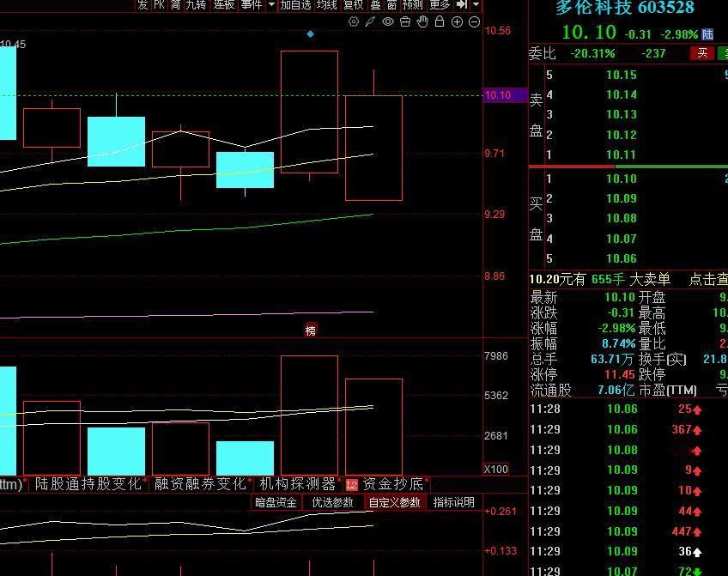Image resolution: width=728 pixels, height=576 pixels.
Task: Click the 委比 -20.31% value
Action: click(592, 53)
